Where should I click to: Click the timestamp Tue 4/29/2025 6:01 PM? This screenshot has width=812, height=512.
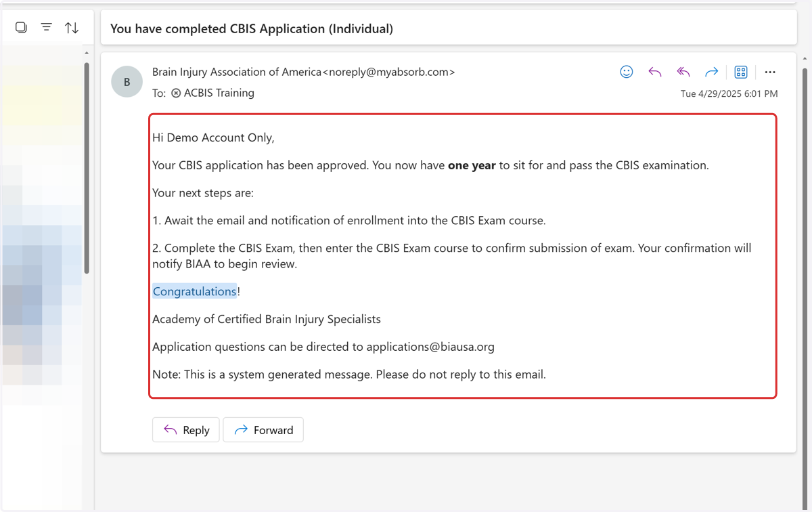[729, 93]
